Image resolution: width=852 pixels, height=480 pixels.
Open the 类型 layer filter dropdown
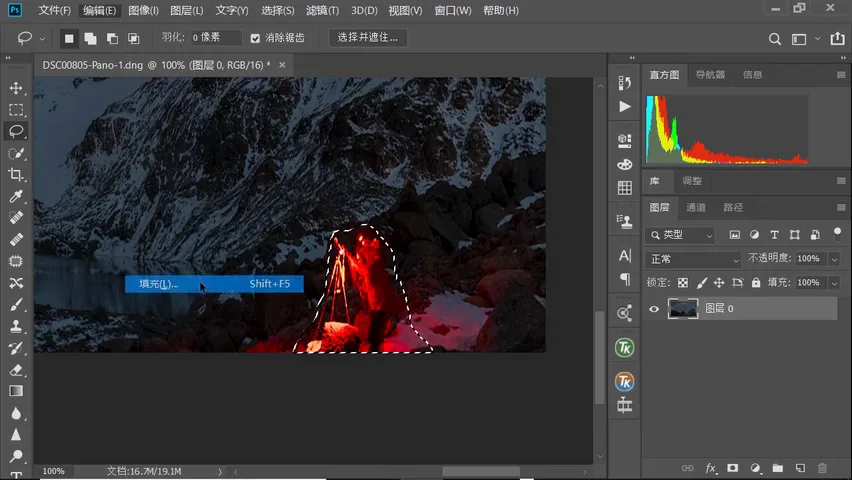(681, 235)
